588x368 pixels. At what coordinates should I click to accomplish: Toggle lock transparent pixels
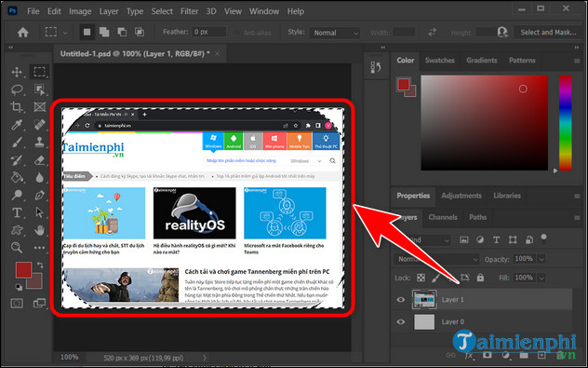coord(421,278)
